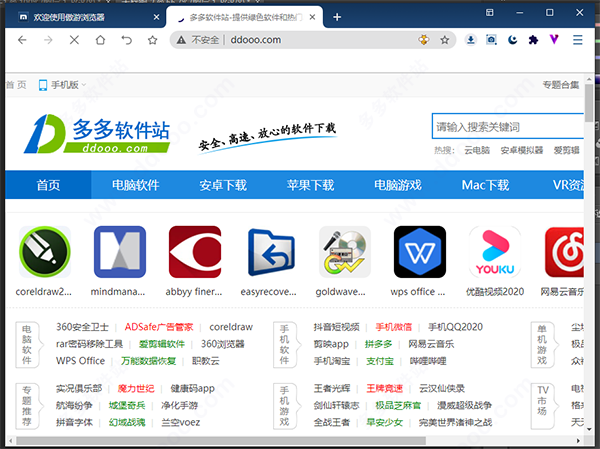Open the 电脑软件 navigation item
Image resolution: width=600 pixels, height=449 pixels.
coord(135,185)
